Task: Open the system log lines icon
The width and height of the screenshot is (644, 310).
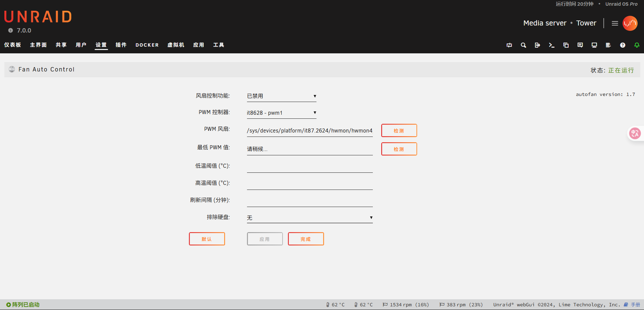Action: point(608,45)
